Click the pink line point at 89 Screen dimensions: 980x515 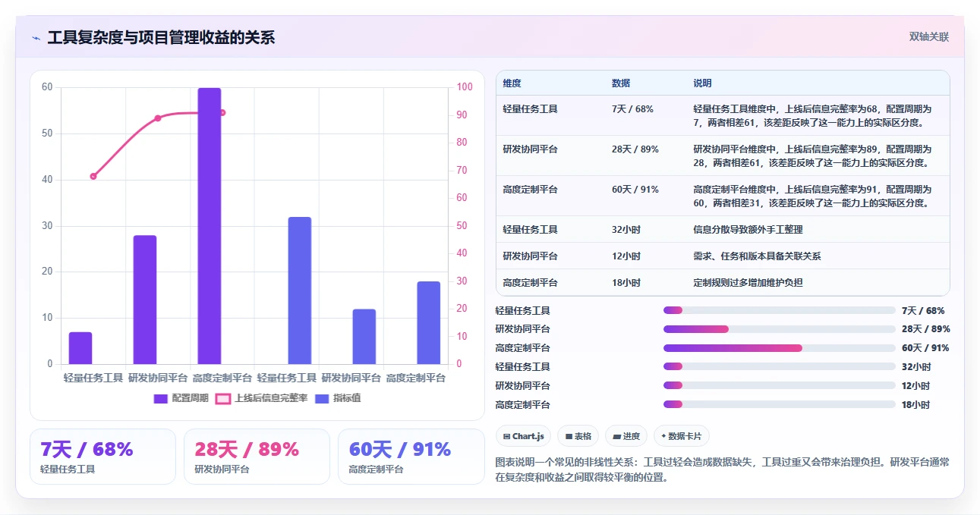(x=158, y=118)
